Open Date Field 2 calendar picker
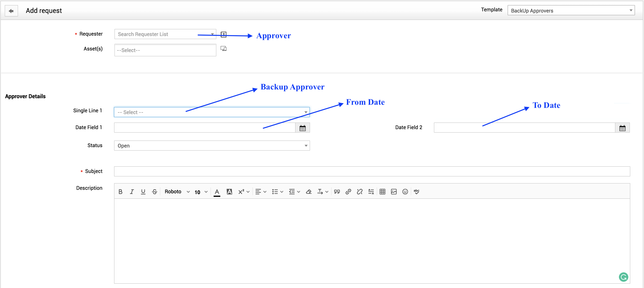This screenshot has height=288, width=644. coord(622,128)
